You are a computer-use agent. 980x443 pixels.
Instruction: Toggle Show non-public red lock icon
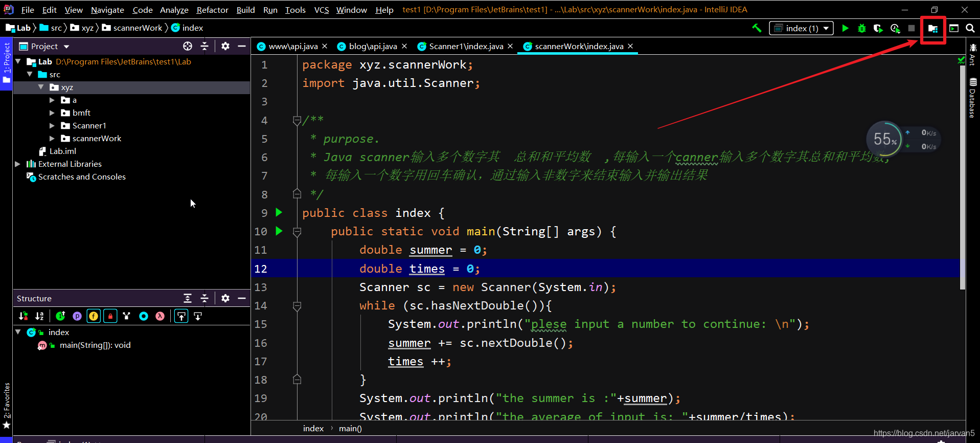[110, 316]
